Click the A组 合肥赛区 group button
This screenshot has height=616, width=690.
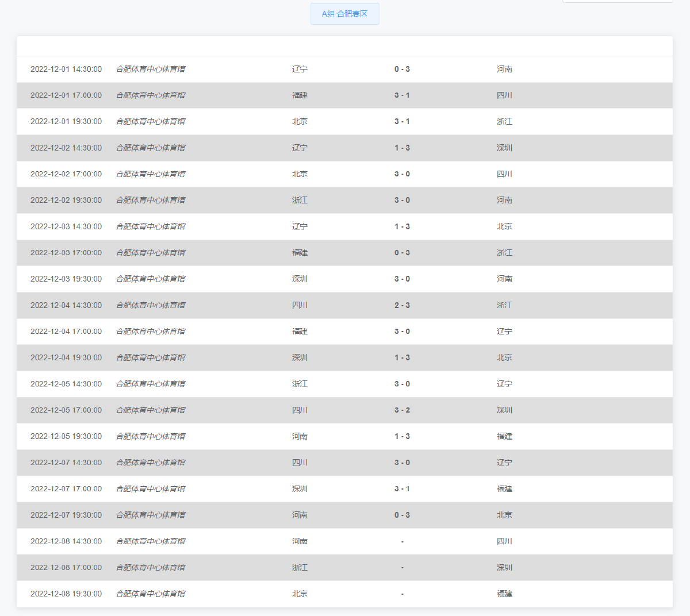coord(345,14)
